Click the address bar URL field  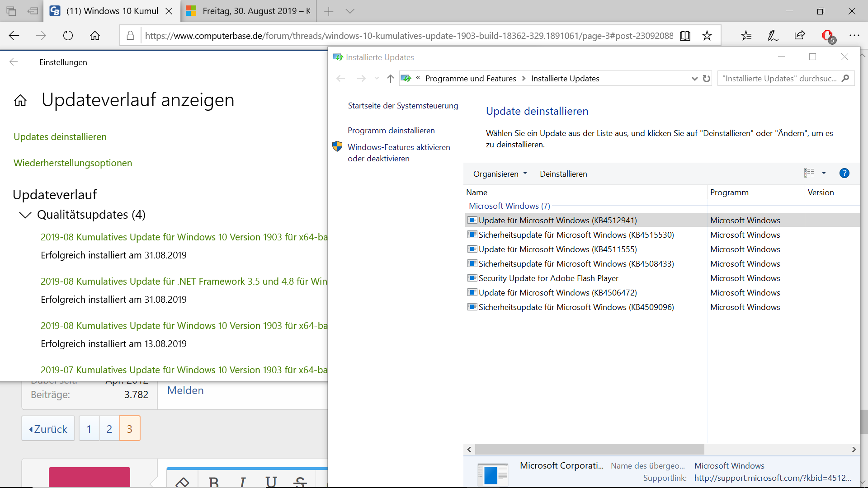coord(409,36)
